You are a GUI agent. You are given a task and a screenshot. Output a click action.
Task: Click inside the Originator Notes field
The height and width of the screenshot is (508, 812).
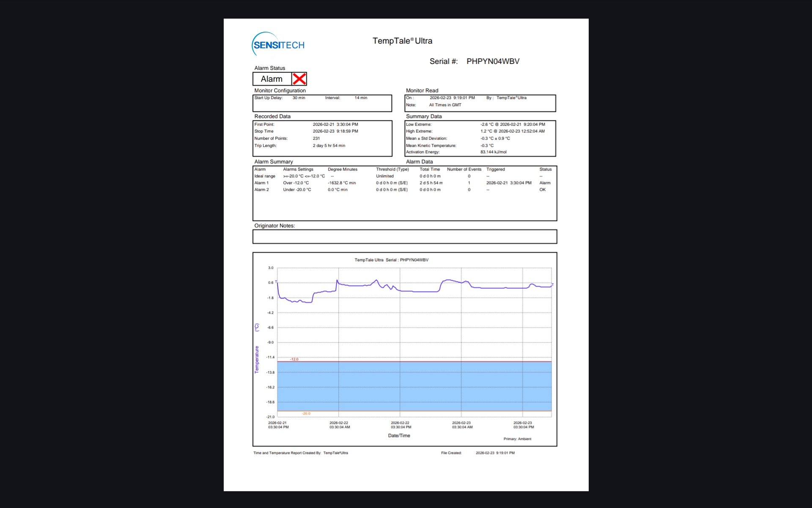(x=404, y=237)
